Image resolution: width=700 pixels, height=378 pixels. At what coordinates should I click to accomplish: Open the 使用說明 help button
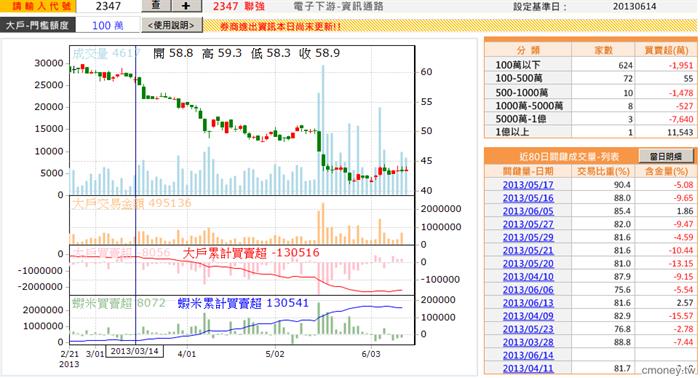[x=171, y=25]
